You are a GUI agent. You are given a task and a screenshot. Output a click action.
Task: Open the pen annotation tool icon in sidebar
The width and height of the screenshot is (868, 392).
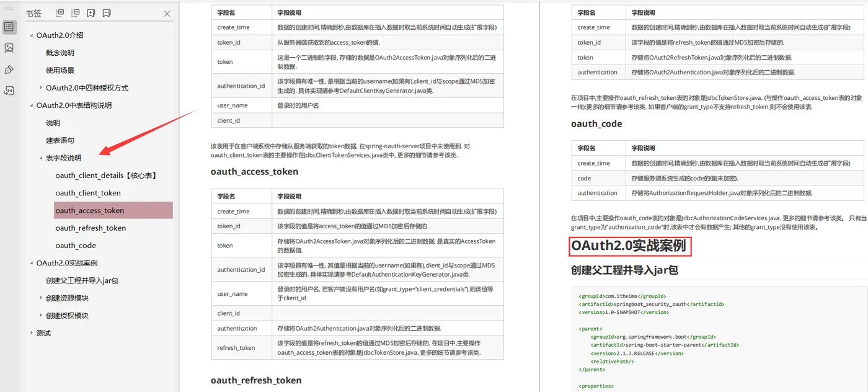click(x=9, y=69)
